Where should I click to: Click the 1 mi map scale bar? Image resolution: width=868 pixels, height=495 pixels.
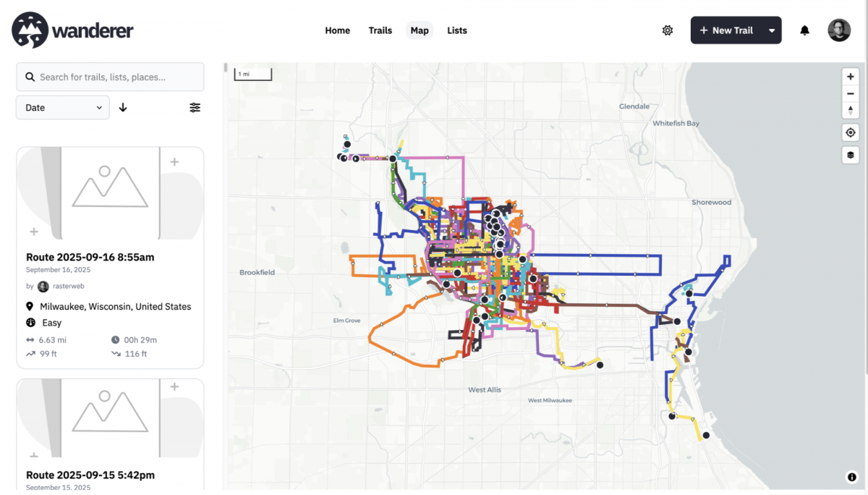(x=252, y=74)
